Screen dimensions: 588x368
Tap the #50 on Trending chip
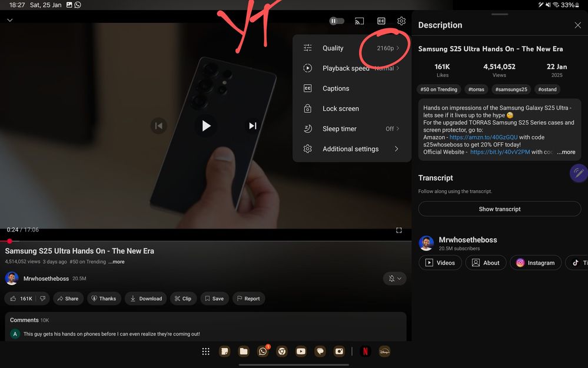tap(438, 89)
